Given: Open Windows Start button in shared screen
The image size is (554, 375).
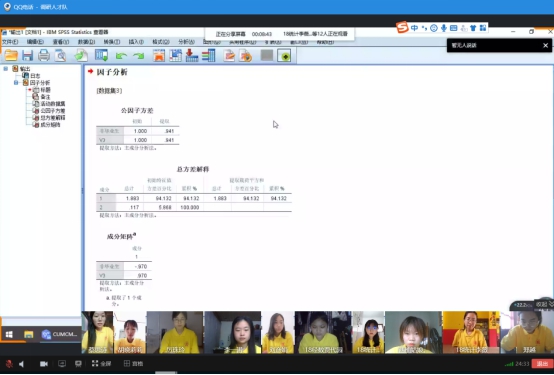Looking at the screenshot, I should pos(9,334).
